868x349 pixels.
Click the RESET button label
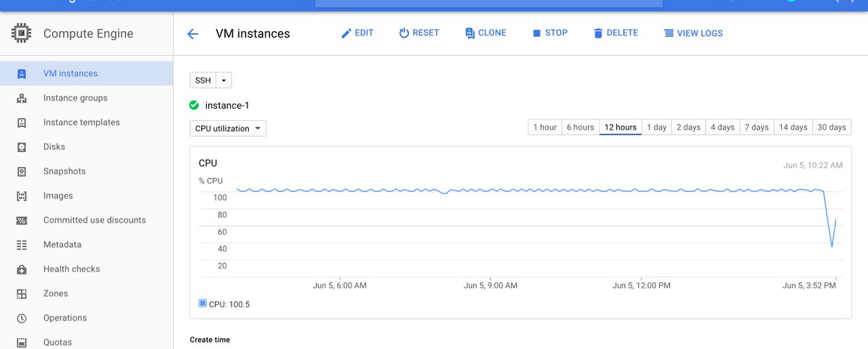[x=426, y=33]
